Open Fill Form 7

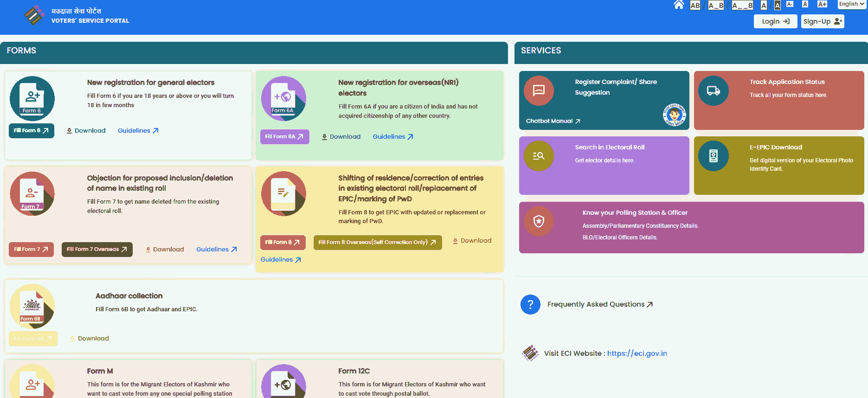[31, 250]
